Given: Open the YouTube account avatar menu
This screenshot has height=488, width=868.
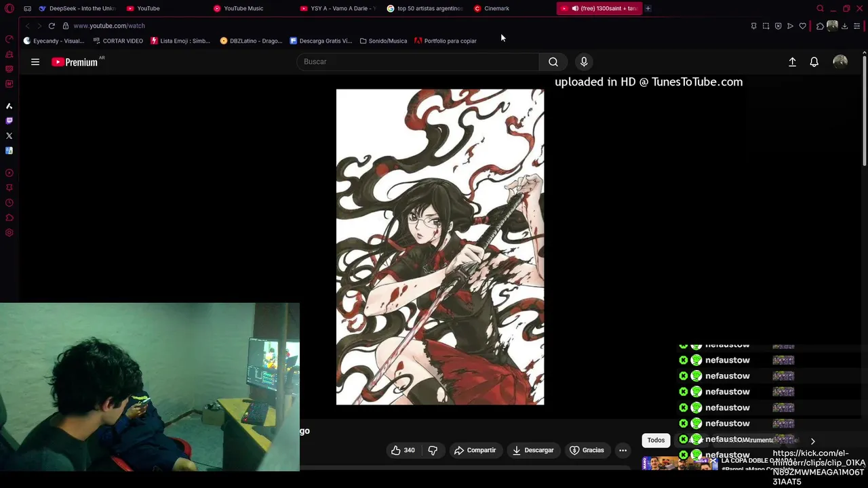Looking at the screenshot, I should point(840,62).
